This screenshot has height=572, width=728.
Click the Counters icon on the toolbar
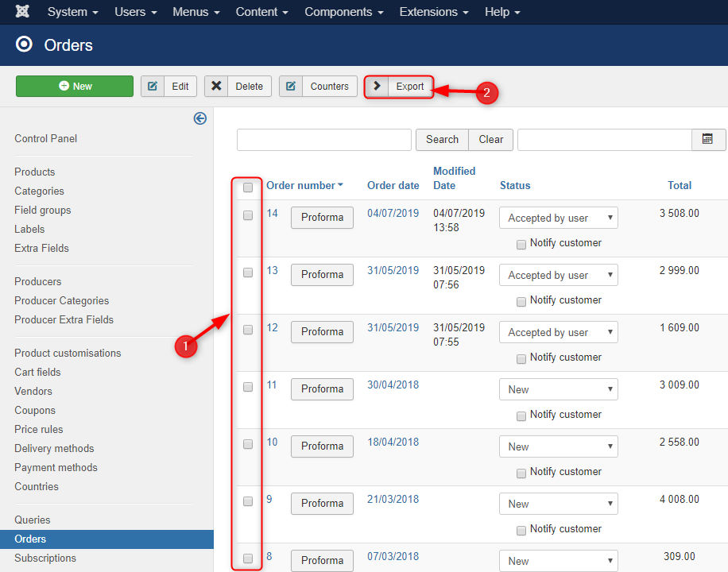289,86
